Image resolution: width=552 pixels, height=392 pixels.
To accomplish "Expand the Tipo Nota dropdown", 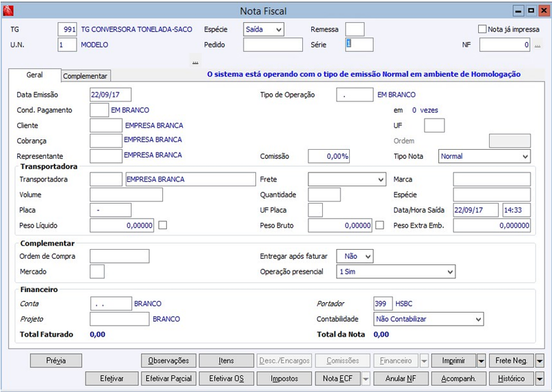I will [484, 157].
